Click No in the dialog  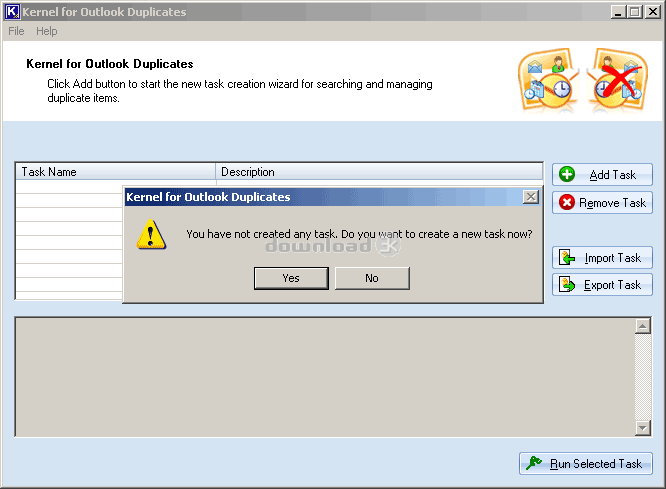(372, 278)
